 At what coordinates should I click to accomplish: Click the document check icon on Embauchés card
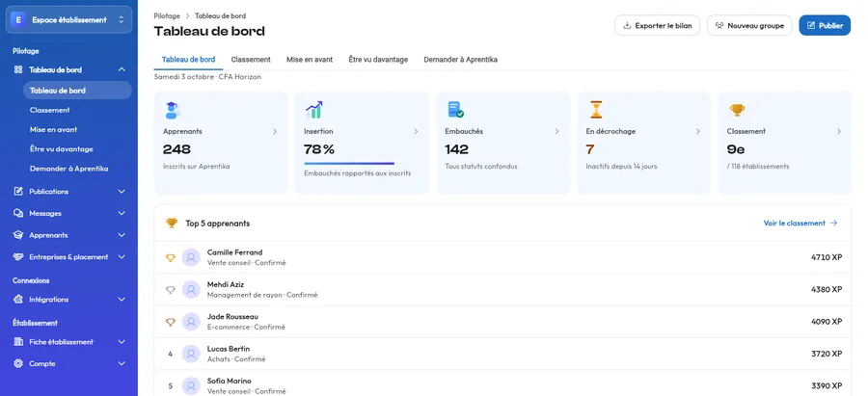[455, 110]
